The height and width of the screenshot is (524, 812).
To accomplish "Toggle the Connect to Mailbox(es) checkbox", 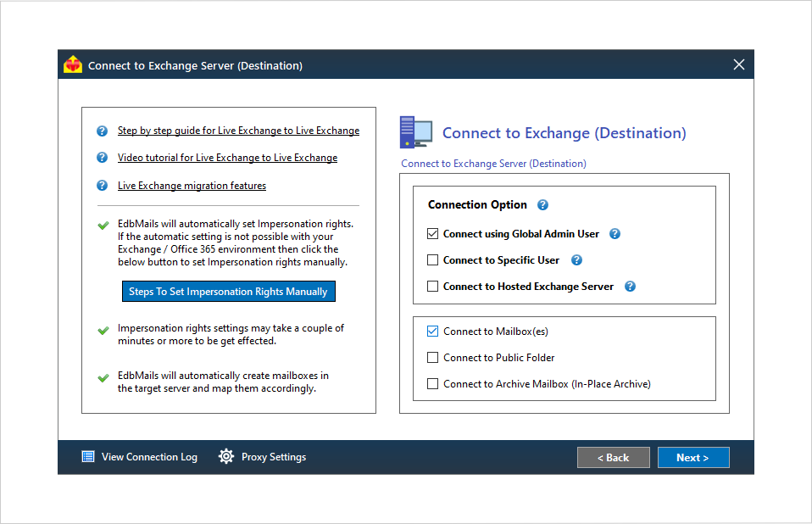I will (433, 332).
